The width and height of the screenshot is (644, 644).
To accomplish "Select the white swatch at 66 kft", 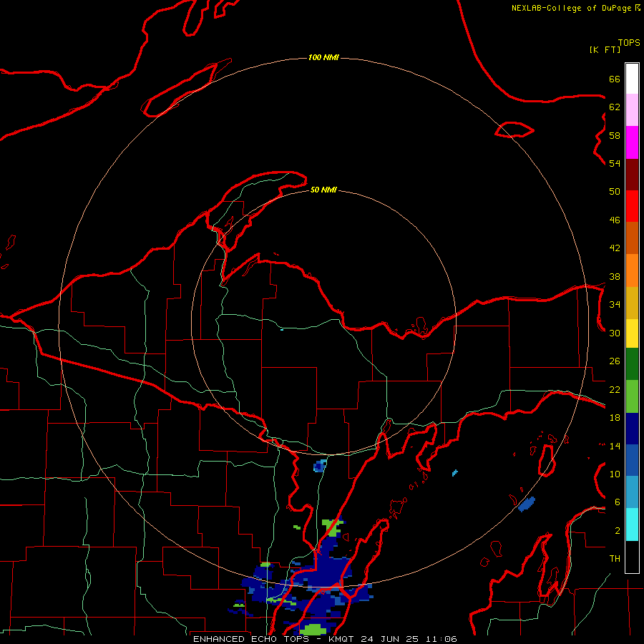I will pyautogui.click(x=632, y=79).
